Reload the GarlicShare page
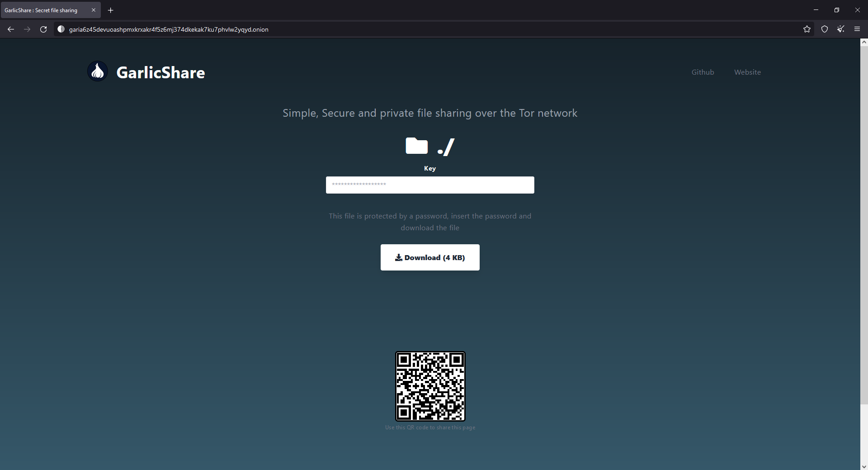This screenshot has width=868, height=470. pos(43,29)
